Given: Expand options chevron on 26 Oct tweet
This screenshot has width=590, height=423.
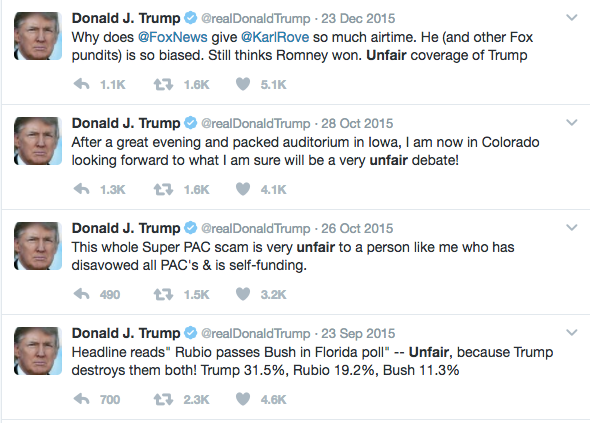Looking at the screenshot, I should point(572,228).
